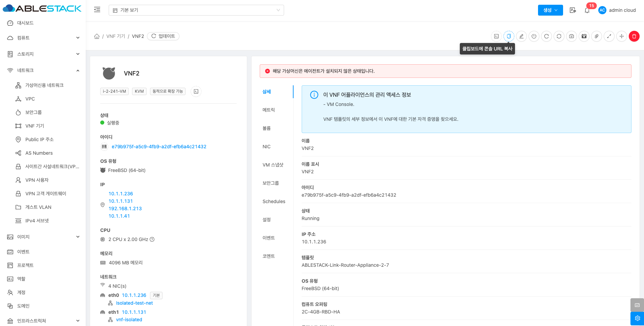The image size is (644, 326).
Task: Collapse the sidebar with the menu fold icon
Action: coord(97,10)
